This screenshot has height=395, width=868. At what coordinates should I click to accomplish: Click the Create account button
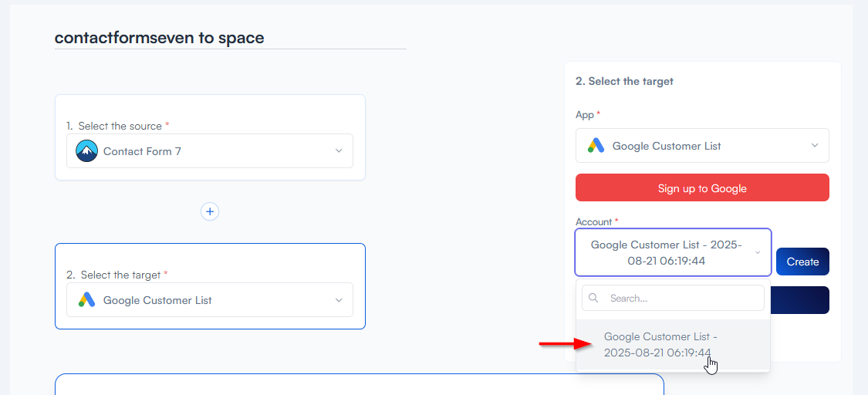[x=802, y=262]
